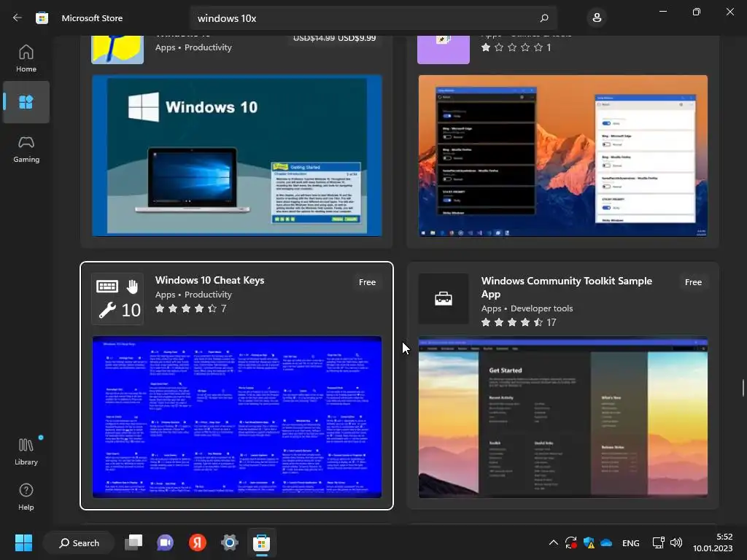Open the Windows Start menu
The height and width of the screenshot is (560, 747).
click(x=23, y=542)
